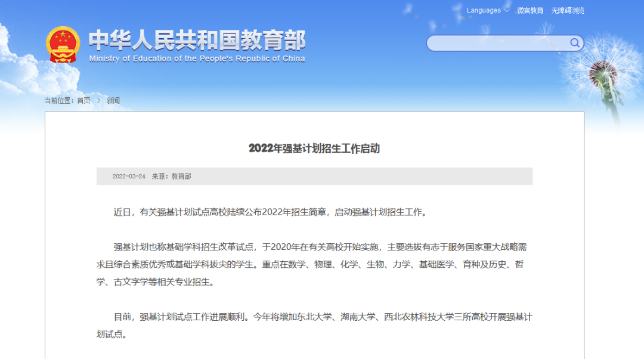
Task: Open 无障碍浏览 accessibility mode
Action: click(x=568, y=11)
